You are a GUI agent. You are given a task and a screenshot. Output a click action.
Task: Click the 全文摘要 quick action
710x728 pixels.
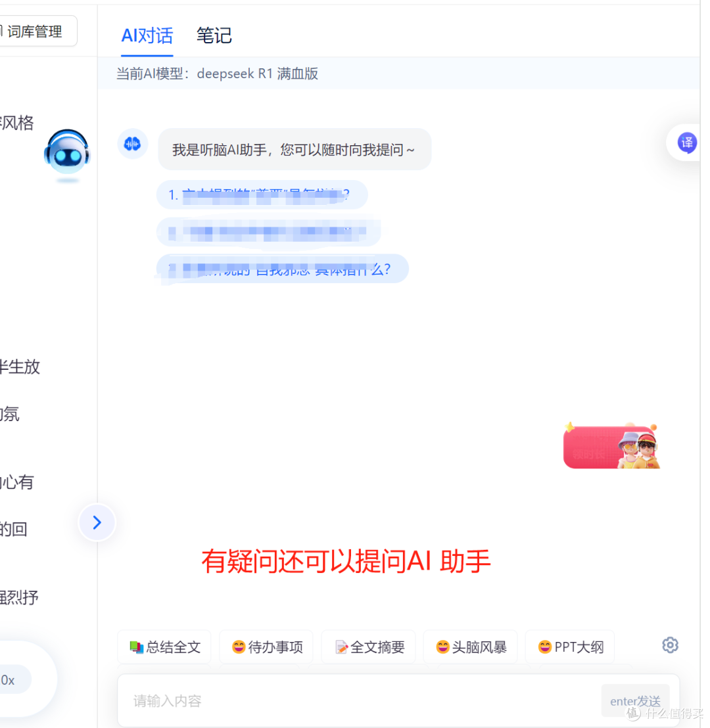368,647
